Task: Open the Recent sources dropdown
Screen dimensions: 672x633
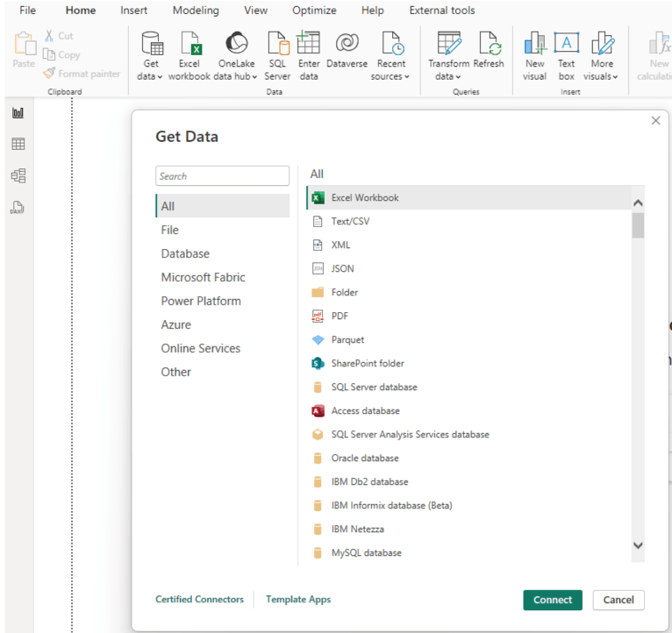Action: coord(390,76)
